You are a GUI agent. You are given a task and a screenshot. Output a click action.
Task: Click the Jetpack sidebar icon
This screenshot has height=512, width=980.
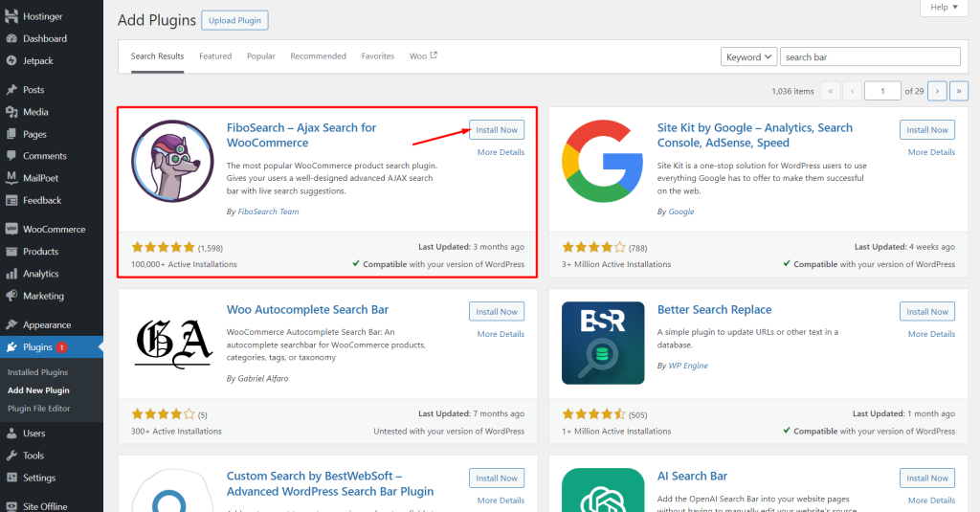pos(11,60)
